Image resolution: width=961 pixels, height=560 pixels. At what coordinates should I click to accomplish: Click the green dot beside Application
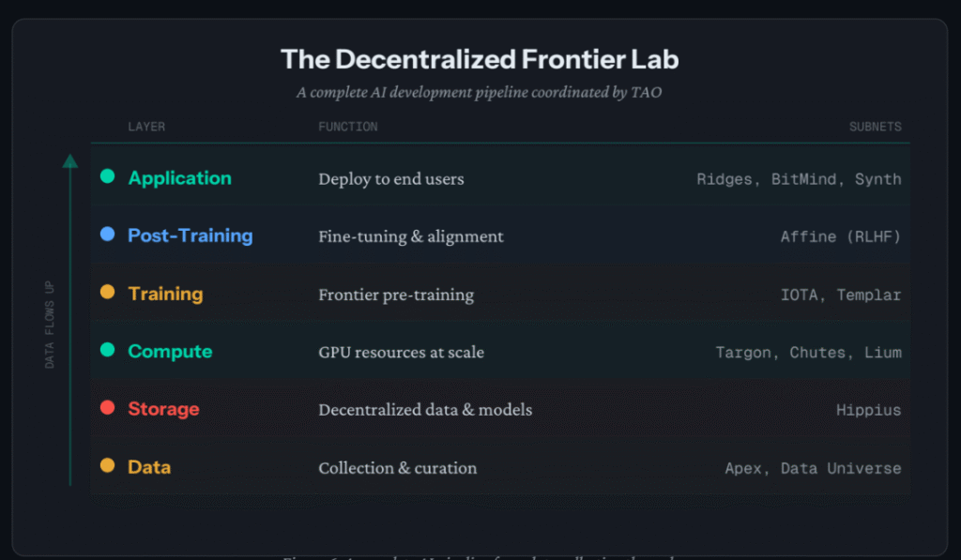(108, 176)
